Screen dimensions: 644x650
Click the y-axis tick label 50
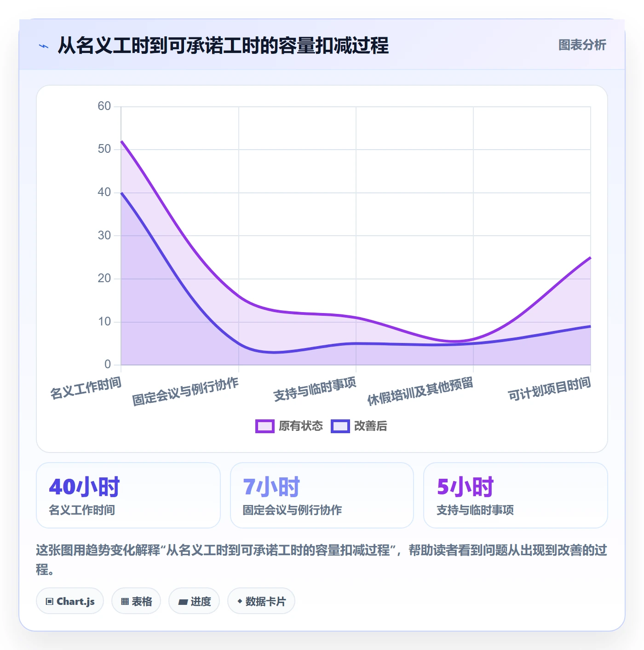(x=104, y=149)
